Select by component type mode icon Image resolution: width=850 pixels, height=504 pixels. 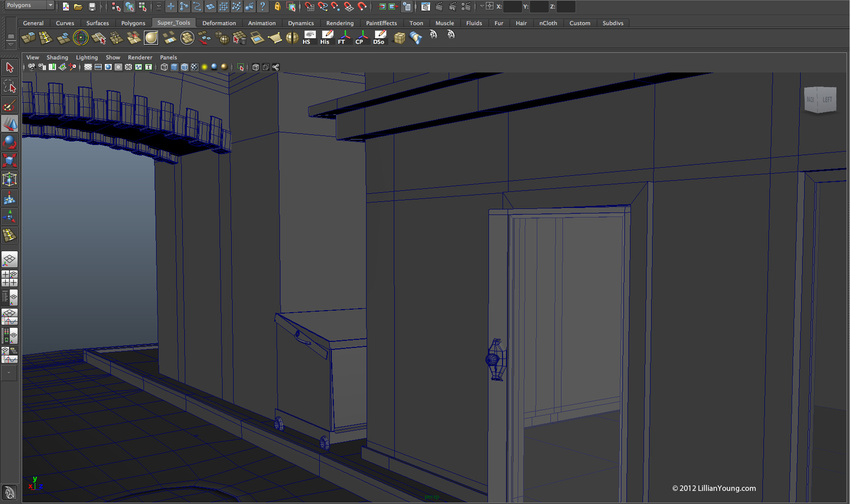click(x=143, y=7)
